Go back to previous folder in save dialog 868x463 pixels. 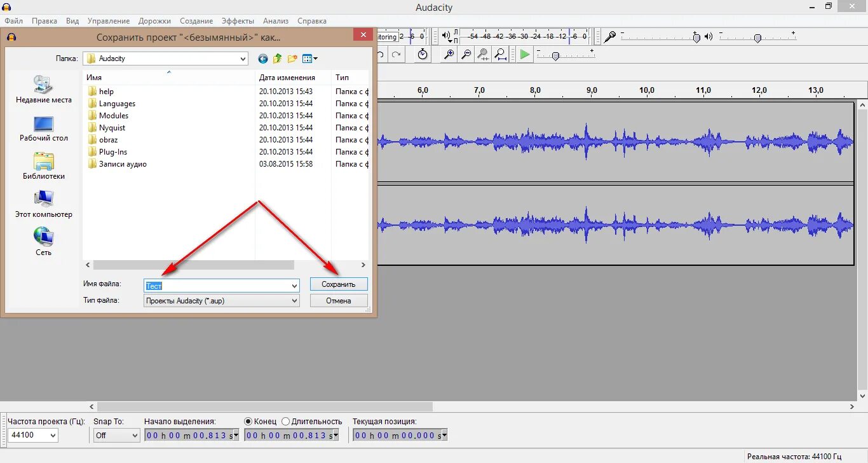(x=263, y=59)
